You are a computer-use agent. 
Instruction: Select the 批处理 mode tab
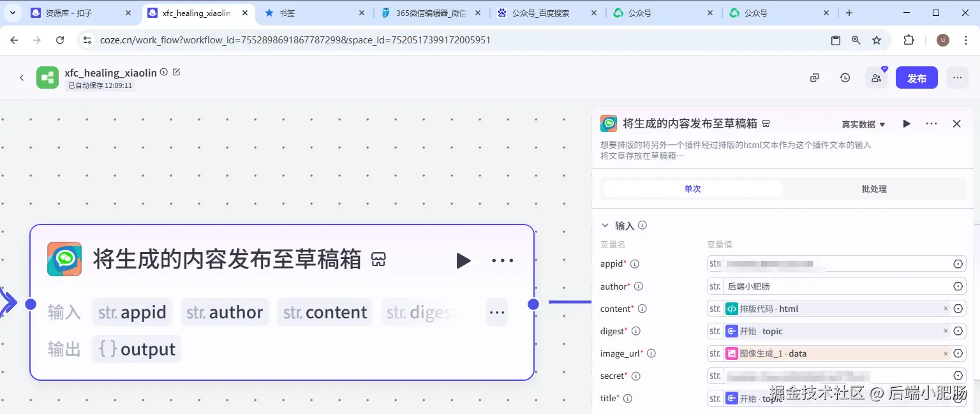pyautogui.click(x=874, y=189)
